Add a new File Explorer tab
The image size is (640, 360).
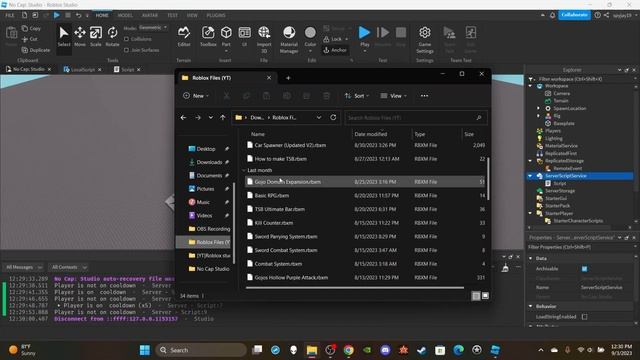(288, 78)
